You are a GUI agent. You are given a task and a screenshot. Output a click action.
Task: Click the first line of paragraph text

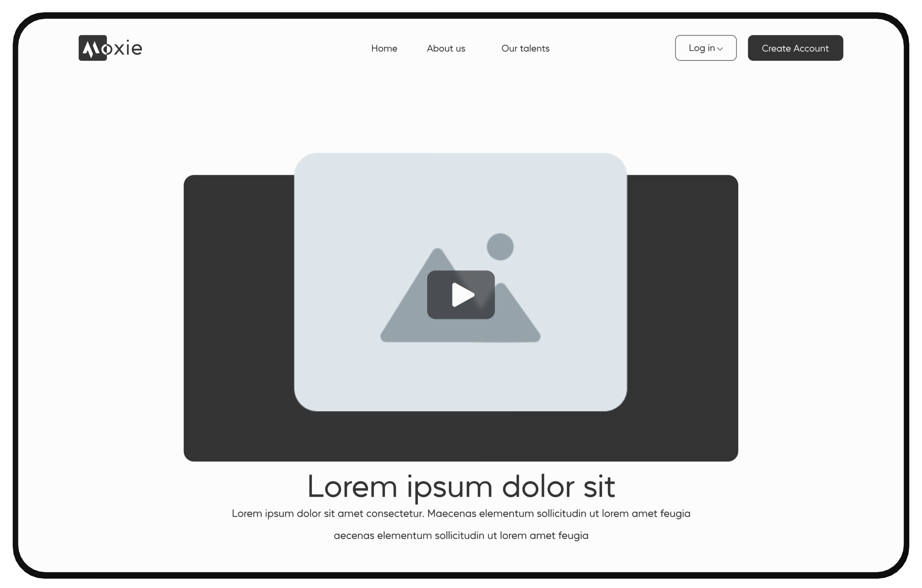click(461, 513)
